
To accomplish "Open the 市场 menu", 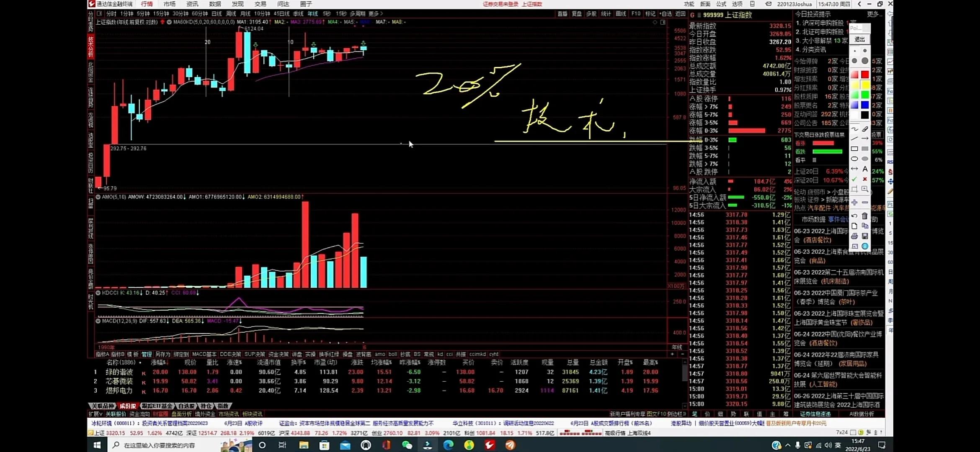I will (170, 4).
